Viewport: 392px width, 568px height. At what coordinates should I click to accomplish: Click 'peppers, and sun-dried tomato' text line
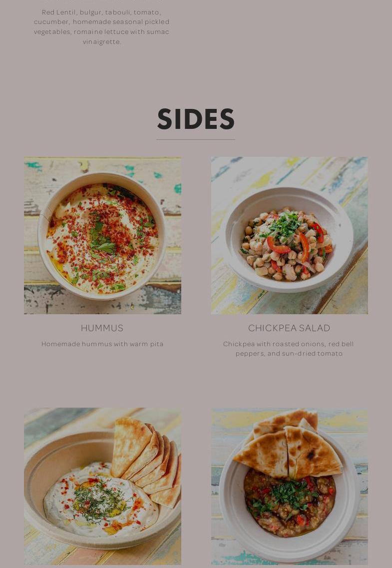(289, 354)
